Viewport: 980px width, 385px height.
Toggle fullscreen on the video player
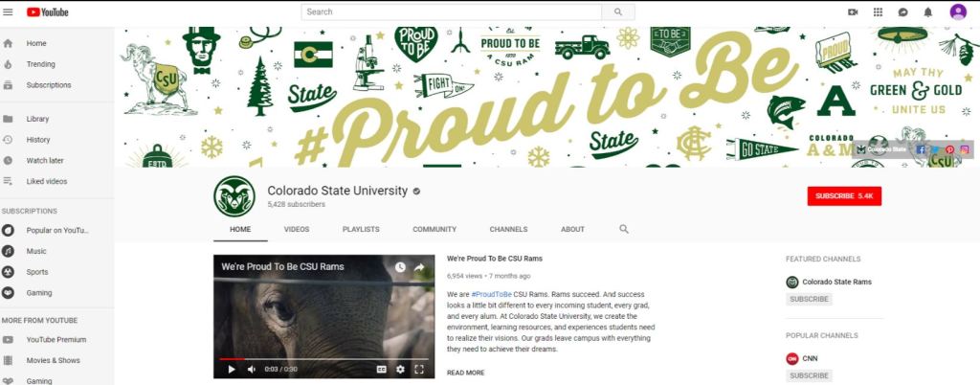419,370
